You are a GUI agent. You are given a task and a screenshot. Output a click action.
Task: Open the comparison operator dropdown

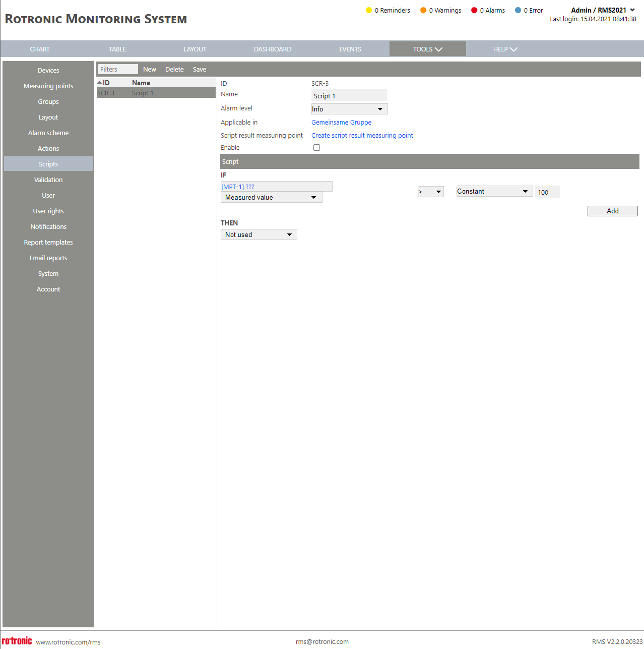(x=430, y=192)
